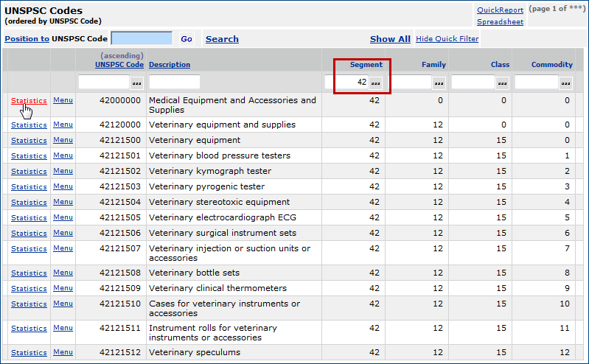This screenshot has width=589, height=364.
Task: Click the Position to UNSPSC Code field
Action: [142, 38]
